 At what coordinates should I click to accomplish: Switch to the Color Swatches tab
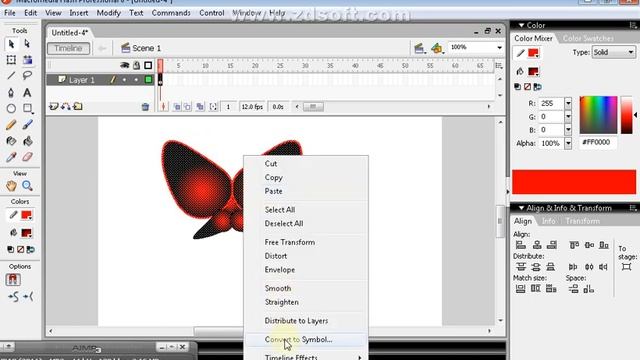tap(588, 38)
